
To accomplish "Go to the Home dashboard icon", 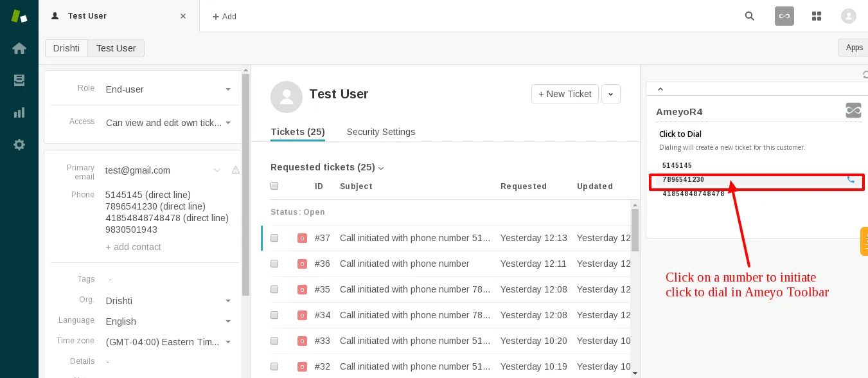I will coord(19,48).
